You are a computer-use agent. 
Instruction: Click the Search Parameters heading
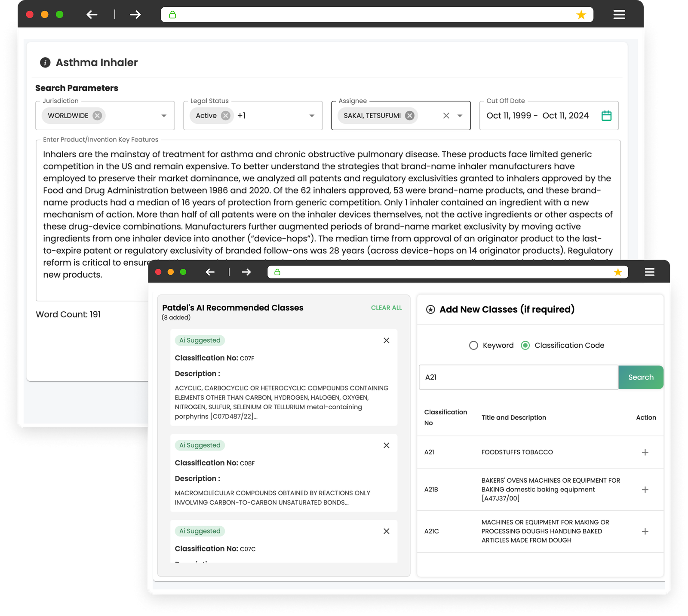pos(77,88)
